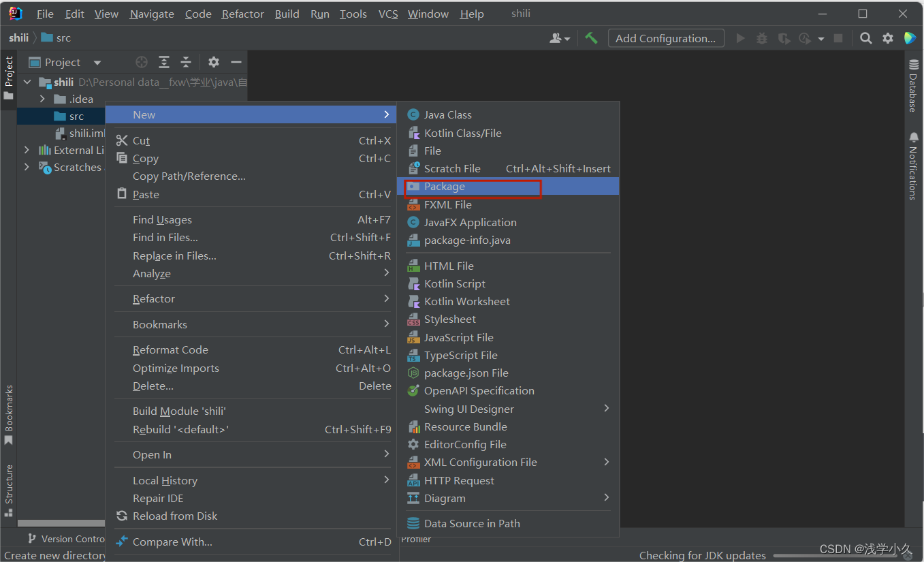Expand the .idea folder node
This screenshot has width=924, height=562.
pyautogui.click(x=43, y=99)
